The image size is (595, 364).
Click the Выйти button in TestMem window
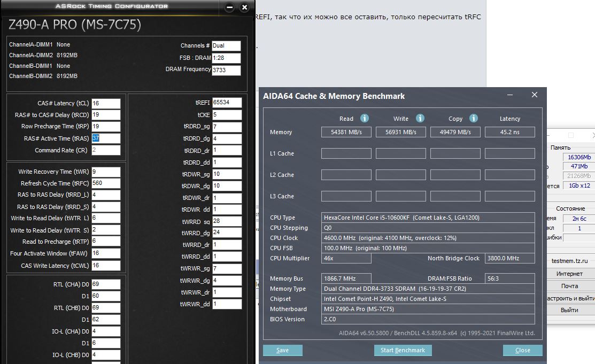(x=569, y=310)
